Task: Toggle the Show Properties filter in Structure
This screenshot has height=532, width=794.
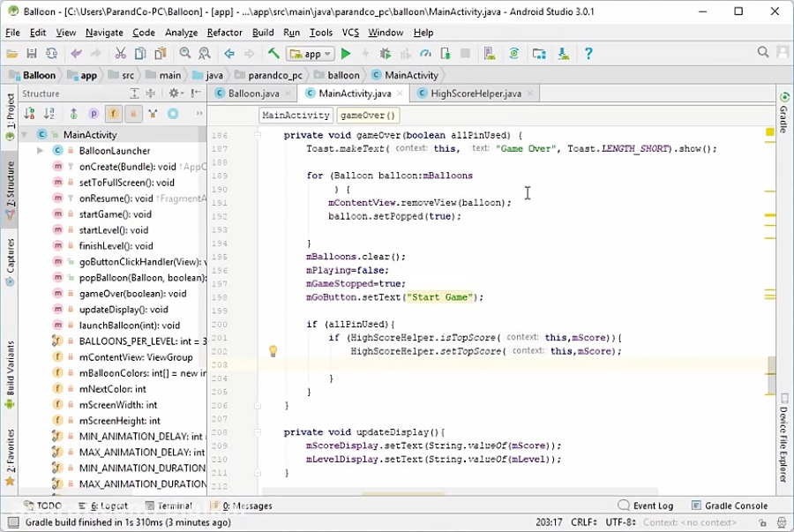Action: click(x=94, y=113)
